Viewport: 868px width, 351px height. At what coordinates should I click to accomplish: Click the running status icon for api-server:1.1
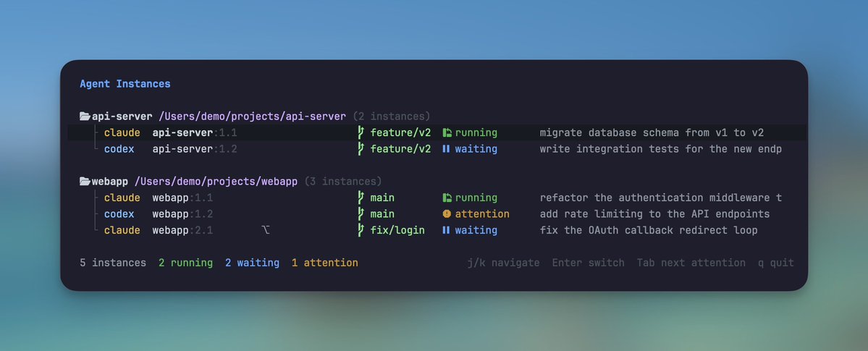click(447, 132)
